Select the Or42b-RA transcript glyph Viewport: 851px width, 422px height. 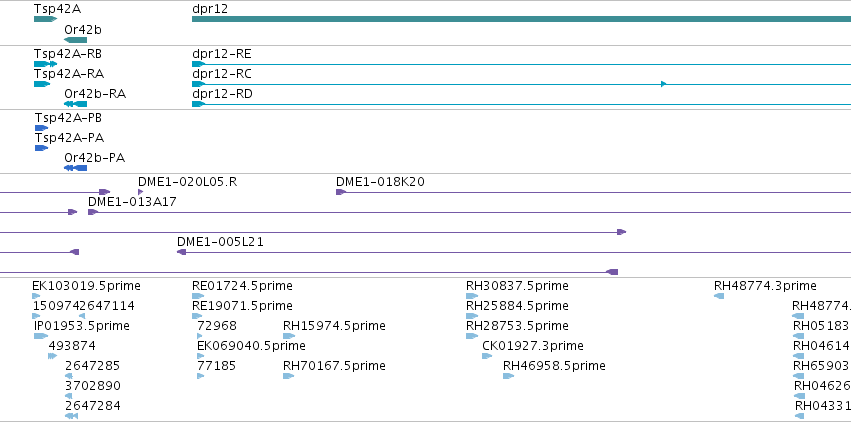[x=75, y=104]
